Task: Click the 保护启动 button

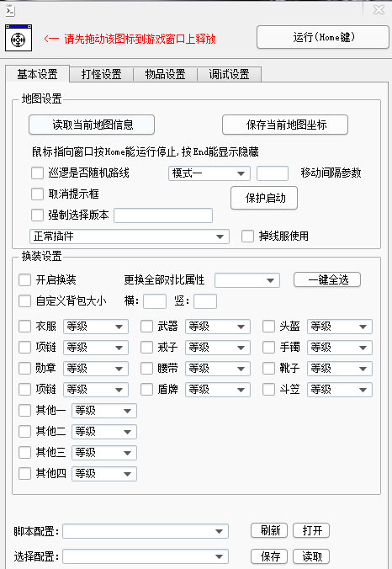Action: point(264,198)
